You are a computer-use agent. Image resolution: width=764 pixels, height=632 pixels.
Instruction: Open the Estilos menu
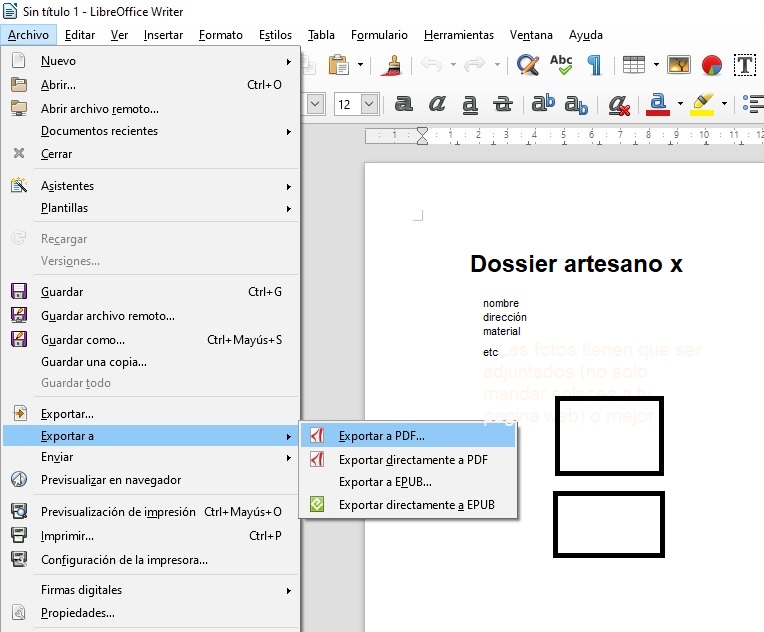point(275,35)
